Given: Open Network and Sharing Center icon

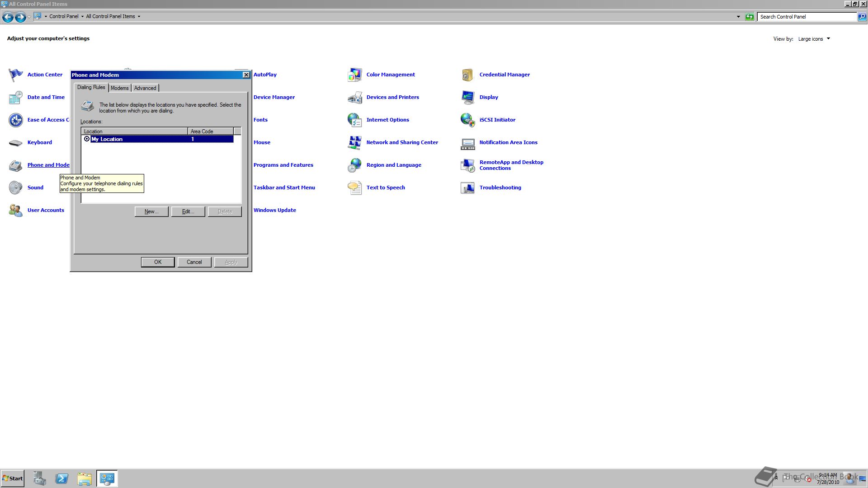Looking at the screenshot, I should pyautogui.click(x=355, y=142).
